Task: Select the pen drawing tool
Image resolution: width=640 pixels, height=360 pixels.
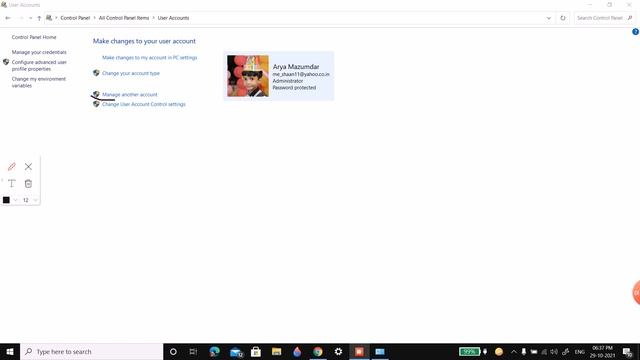Action: tap(11, 167)
